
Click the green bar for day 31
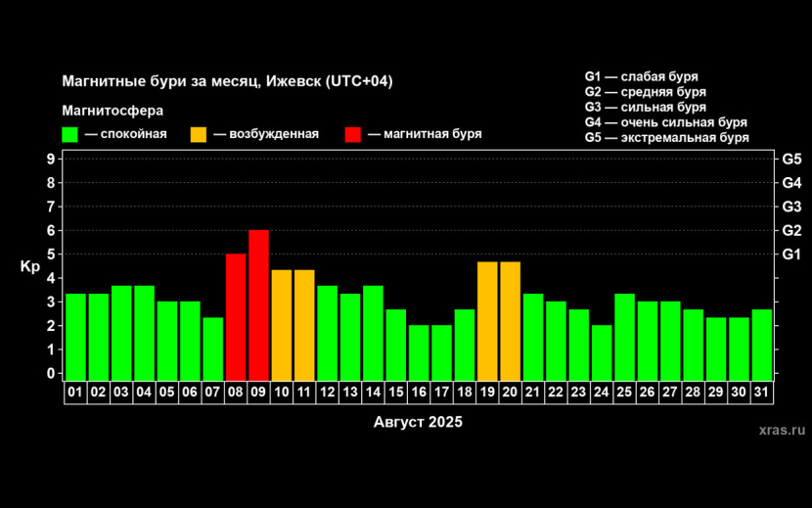[x=762, y=344]
